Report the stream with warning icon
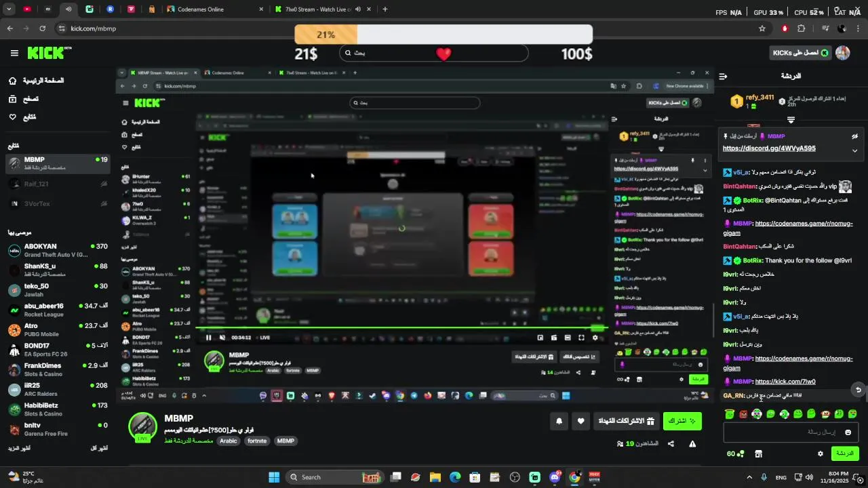Screen dimensions: 868x488 click(692, 444)
